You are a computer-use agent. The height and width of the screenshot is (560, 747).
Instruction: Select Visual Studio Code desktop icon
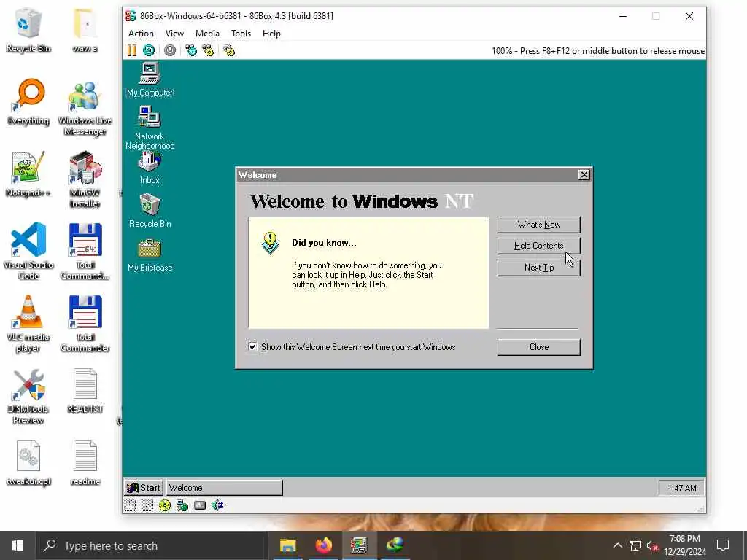28,252
